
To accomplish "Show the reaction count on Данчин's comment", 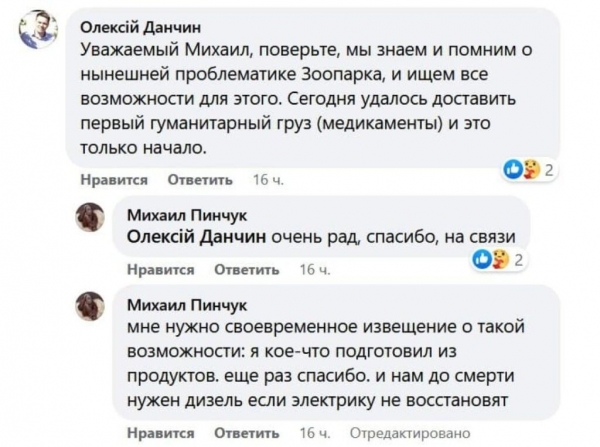I will (549, 170).
